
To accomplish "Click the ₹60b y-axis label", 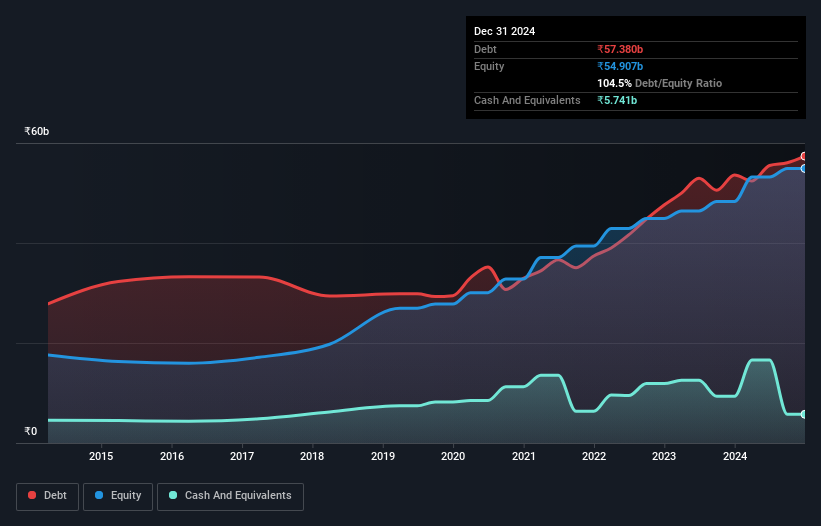I will coord(37,131).
